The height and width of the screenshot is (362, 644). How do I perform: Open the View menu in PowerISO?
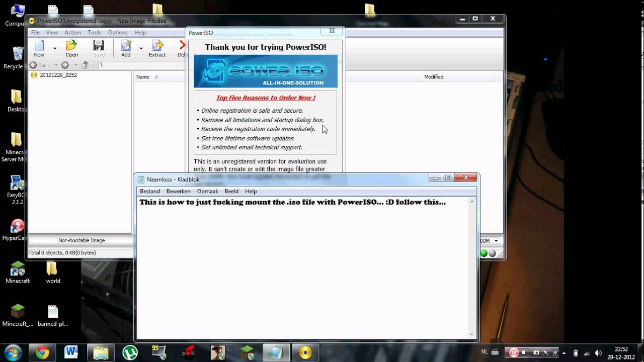point(52,32)
